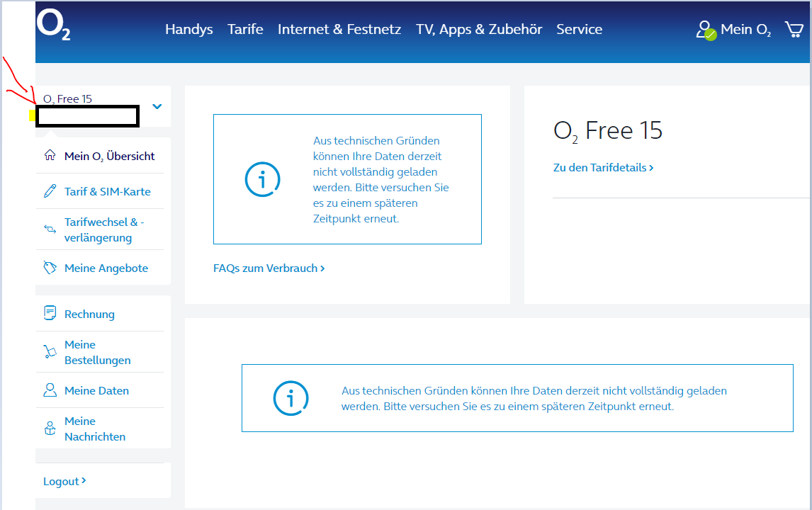Open Meine Daten
This screenshot has height=510, width=812.
[97, 391]
